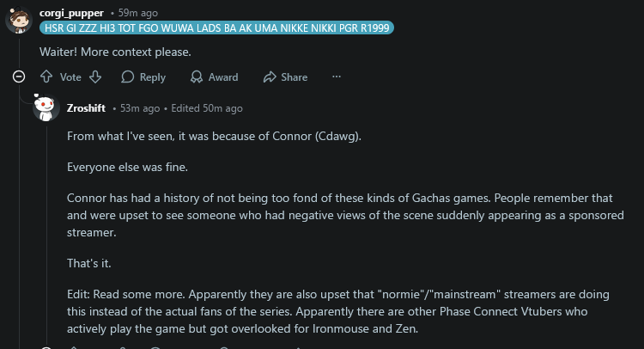Viewport: 644px width, 349px height.
Task: Select the "Waiter! More context please." text
Action: (115, 52)
